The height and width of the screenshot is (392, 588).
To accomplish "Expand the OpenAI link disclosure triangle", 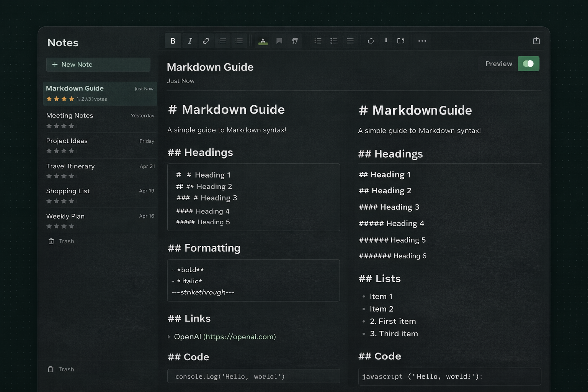I will click(x=169, y=337).
